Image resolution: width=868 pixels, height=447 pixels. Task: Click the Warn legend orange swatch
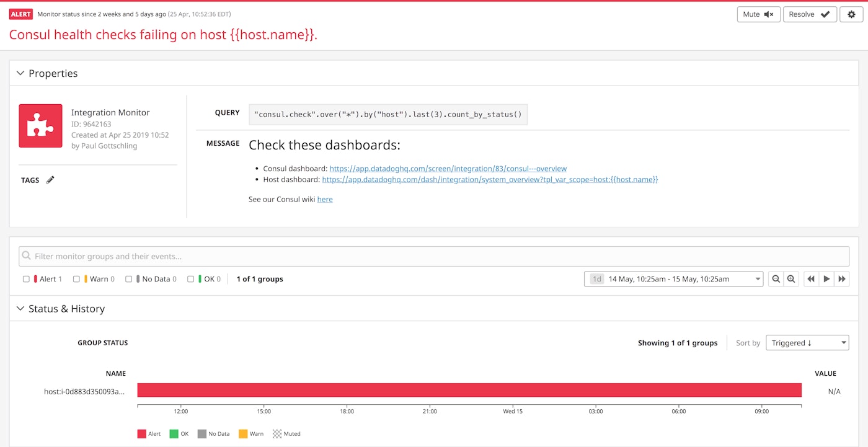tap(242, 434)
